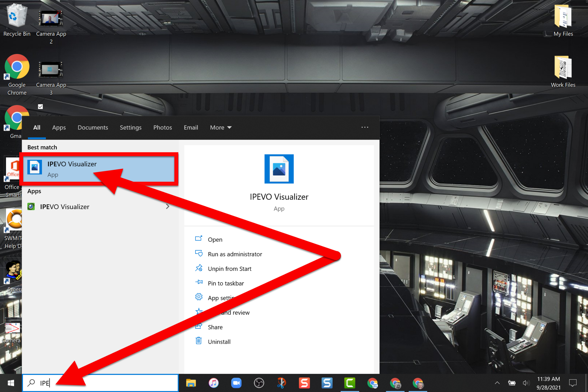Open Camtasia green C taskbar icon
The width and height of the screenshot is (588, 392).
click(350, 383)
